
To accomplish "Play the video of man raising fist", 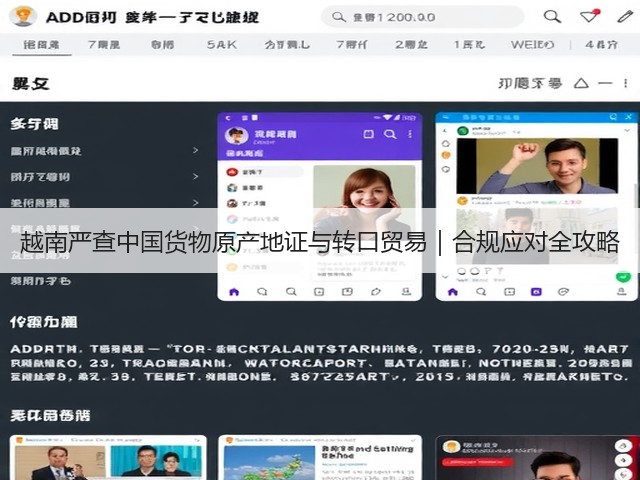I will pos(537,166).
